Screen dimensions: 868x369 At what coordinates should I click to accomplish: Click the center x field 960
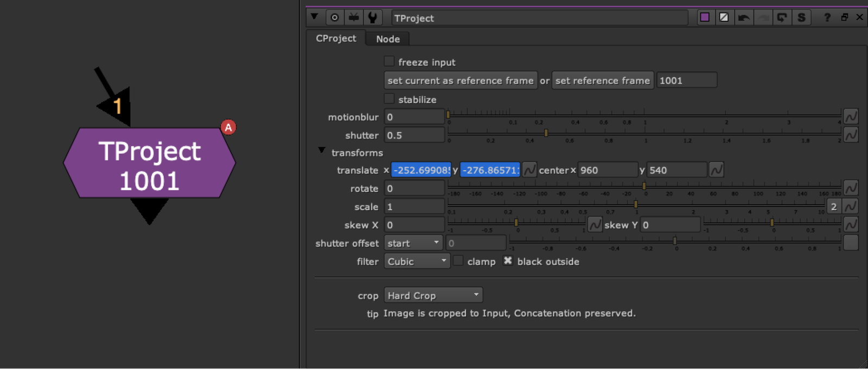point(608,170)
